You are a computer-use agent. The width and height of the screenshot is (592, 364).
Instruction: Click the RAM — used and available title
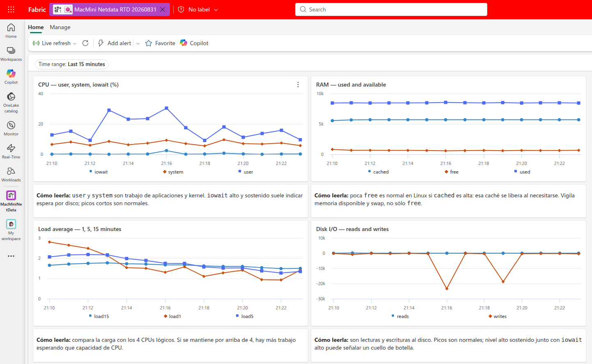351,85
